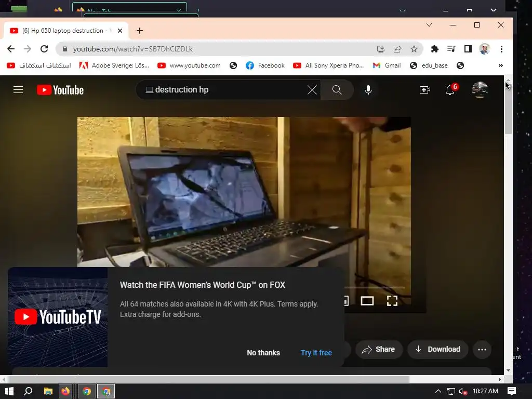
Task: Open All Sony Xperia Pho... bookmark
Action: tap(328, 65)
